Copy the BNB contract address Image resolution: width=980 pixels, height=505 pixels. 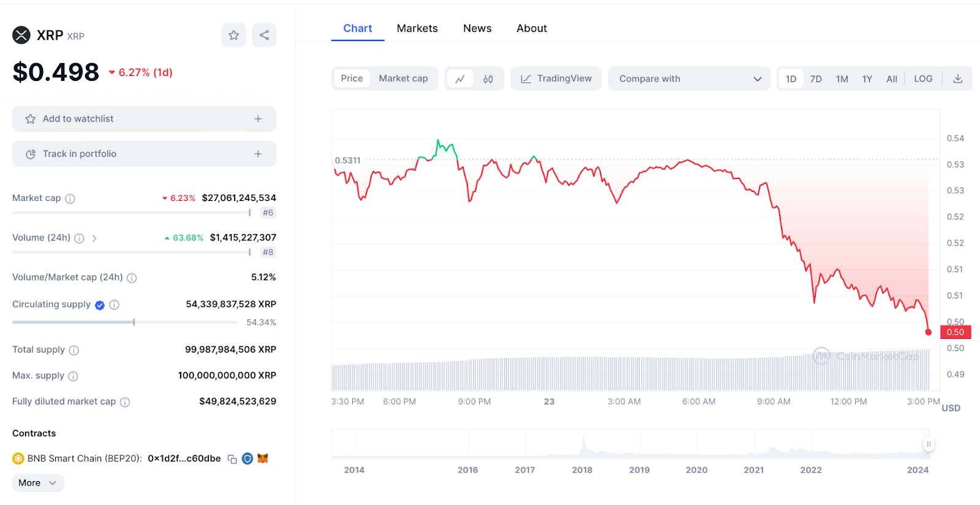coord(232,459)
